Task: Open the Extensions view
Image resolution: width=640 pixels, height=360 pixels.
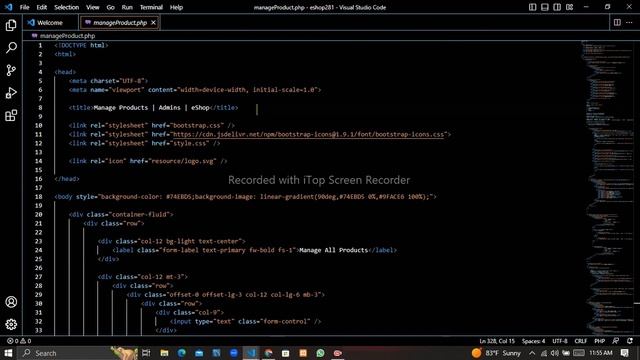Action: pyautogui.click(x=11, y=116)
